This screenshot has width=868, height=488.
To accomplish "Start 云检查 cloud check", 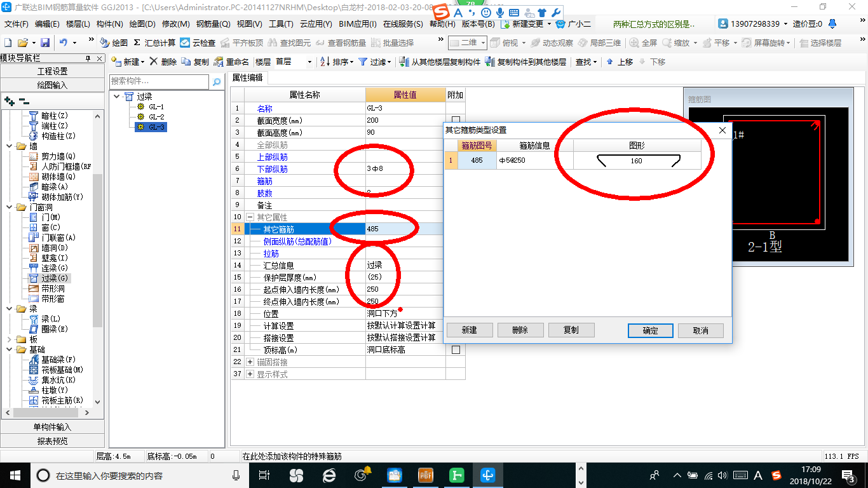I will pyautogui.click(x=198, y=43).
